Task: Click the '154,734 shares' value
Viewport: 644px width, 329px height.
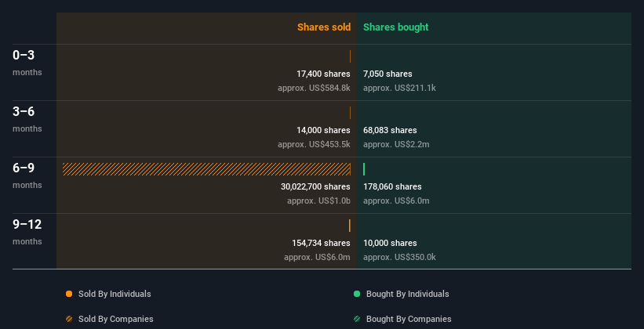Action: pyautogui.click(x=321, y=243)
